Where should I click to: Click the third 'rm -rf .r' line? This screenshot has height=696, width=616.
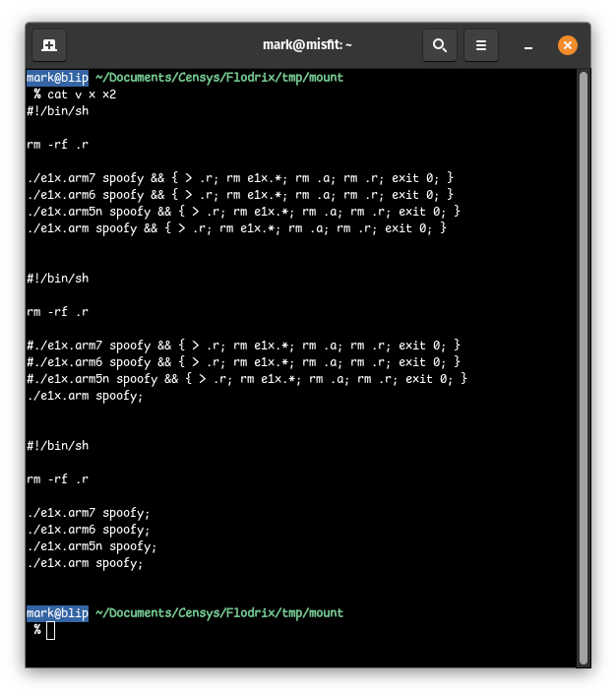coord(57,479)
